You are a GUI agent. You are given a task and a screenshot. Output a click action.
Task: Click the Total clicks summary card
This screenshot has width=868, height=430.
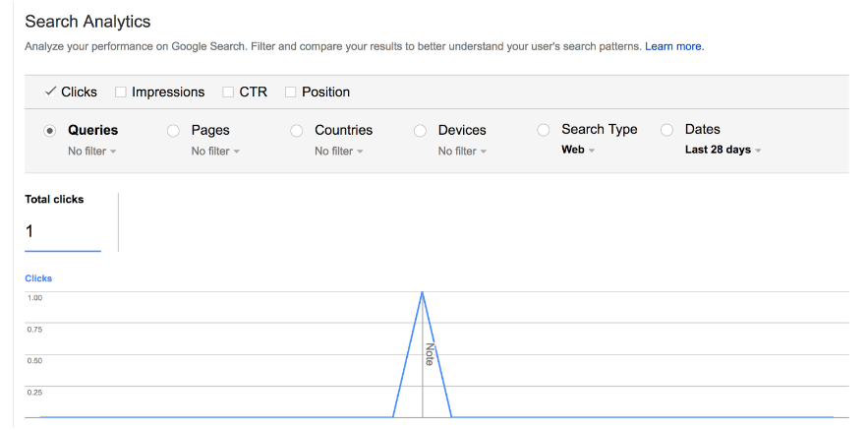coord(63,222)
